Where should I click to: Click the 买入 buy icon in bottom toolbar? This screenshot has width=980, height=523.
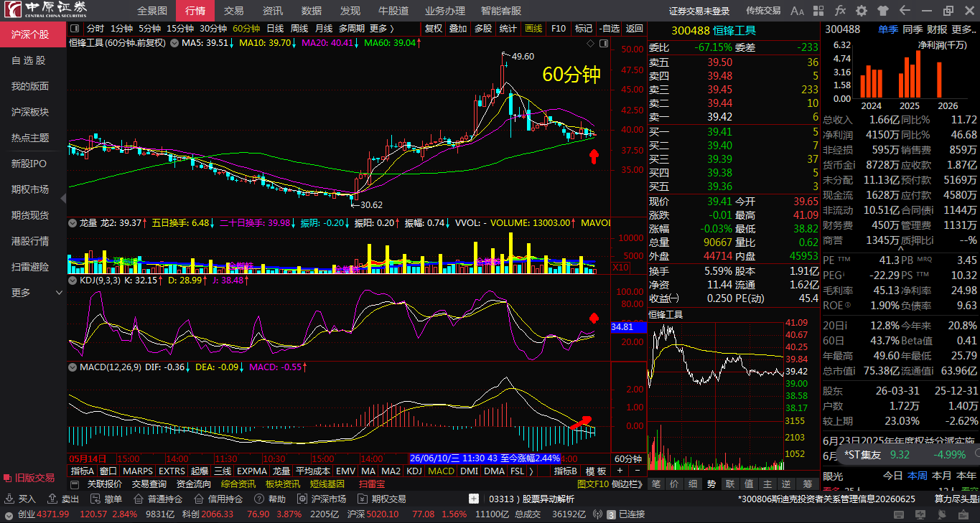(10, 499)
